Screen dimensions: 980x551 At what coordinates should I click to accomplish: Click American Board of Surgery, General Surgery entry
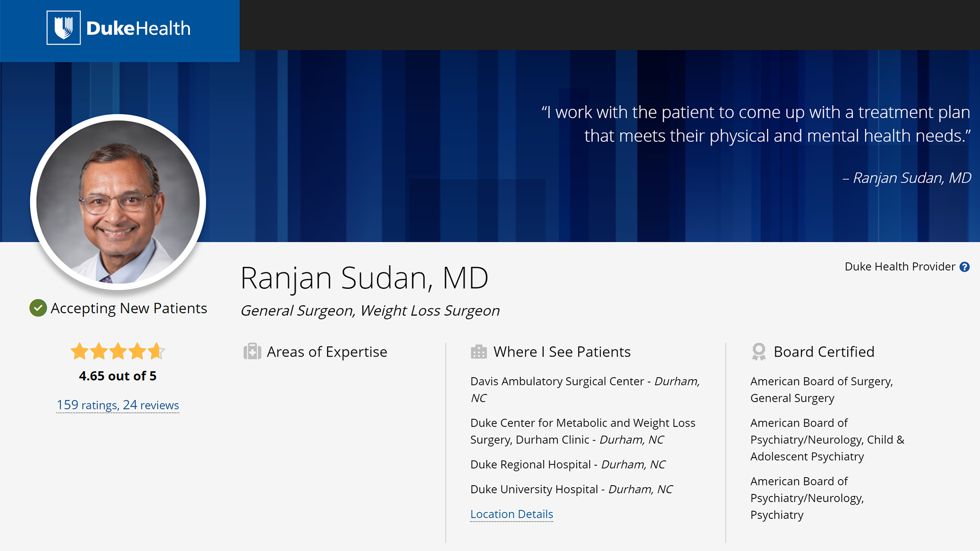pyautogui.click(x=821, y=390)
